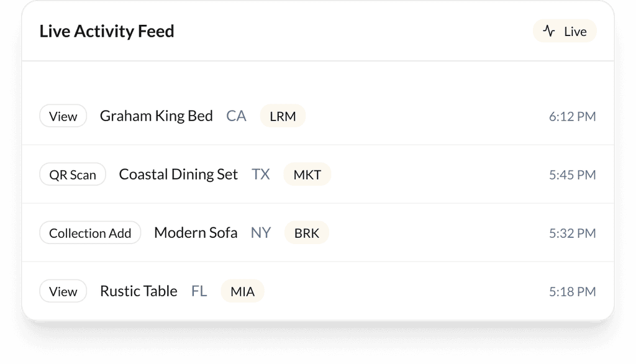636x364 pixels.
Task: Open the Rustic Table entry
Action: click(139, 291)
